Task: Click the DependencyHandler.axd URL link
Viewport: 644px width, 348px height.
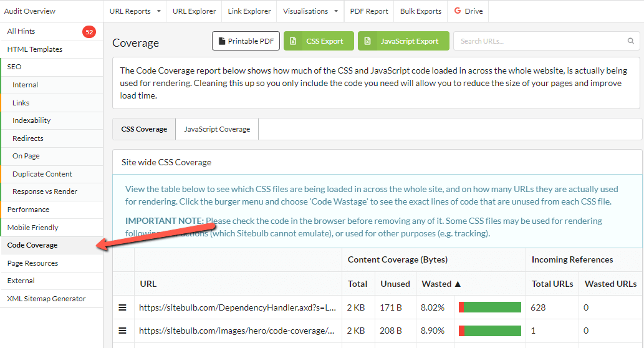Action: pos(238,307)
